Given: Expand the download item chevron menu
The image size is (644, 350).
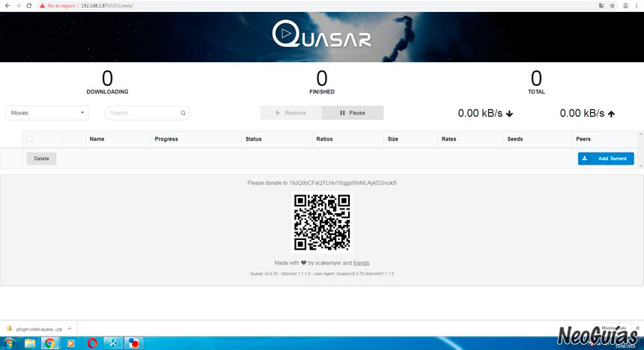Looking at the screenshot, I should point(70,328).
